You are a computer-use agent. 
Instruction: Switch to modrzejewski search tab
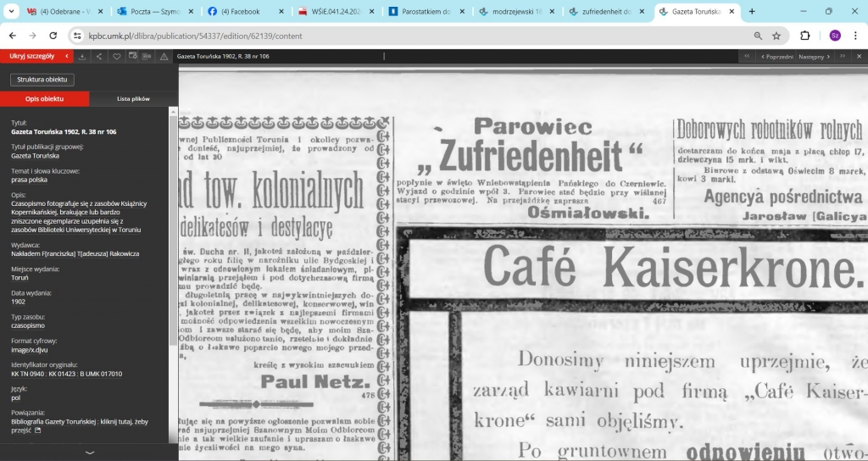(x=516, y=11)
